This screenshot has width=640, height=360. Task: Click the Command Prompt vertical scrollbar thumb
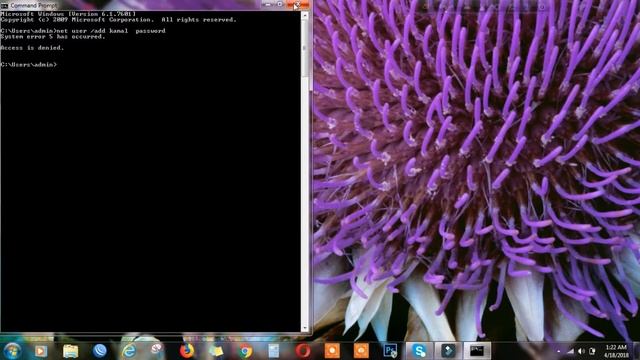[x=304, y=48]
